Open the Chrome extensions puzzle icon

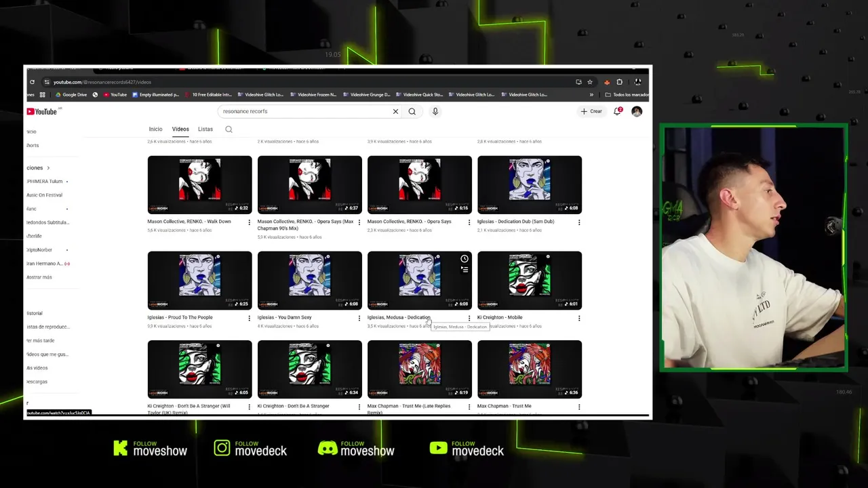pyautogui.click(x=619, y=82)
